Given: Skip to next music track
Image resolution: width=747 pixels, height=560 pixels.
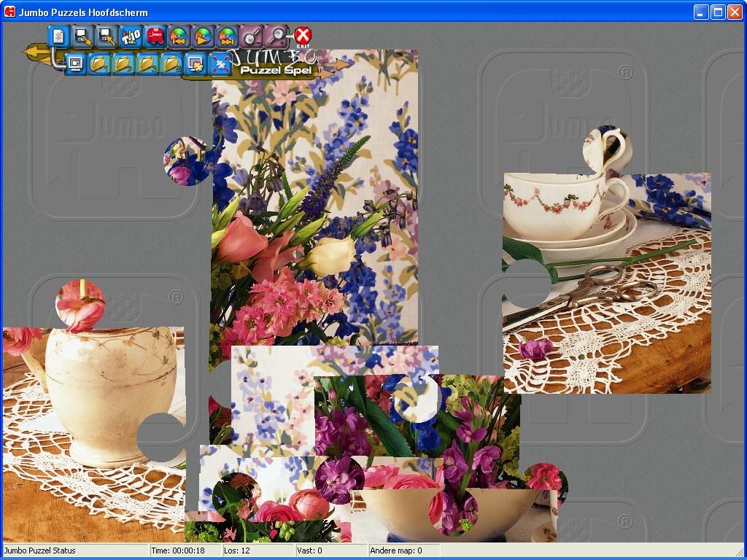Looking at the screenshot, I should (x=228, y=35).
